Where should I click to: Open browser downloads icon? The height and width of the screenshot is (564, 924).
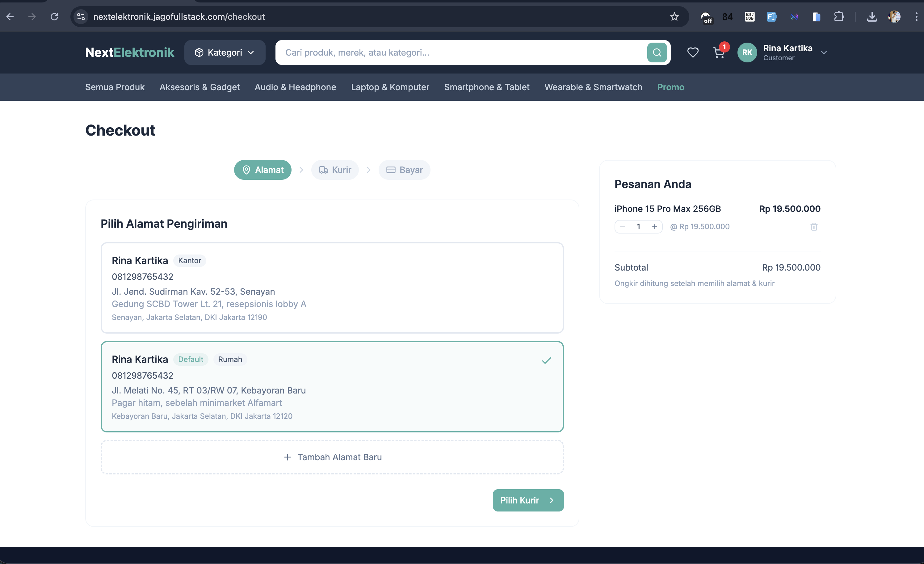tap(872, 16)
